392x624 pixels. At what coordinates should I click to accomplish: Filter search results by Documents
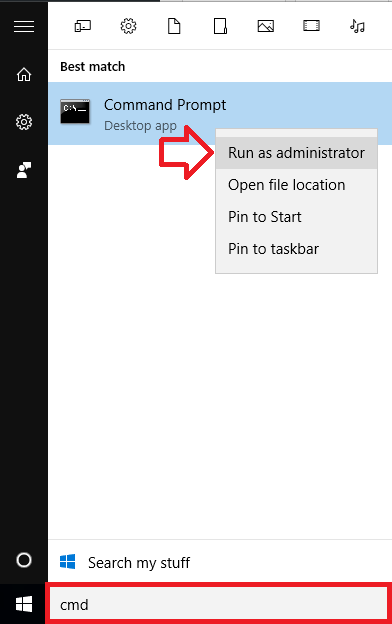tap(174, 26)
